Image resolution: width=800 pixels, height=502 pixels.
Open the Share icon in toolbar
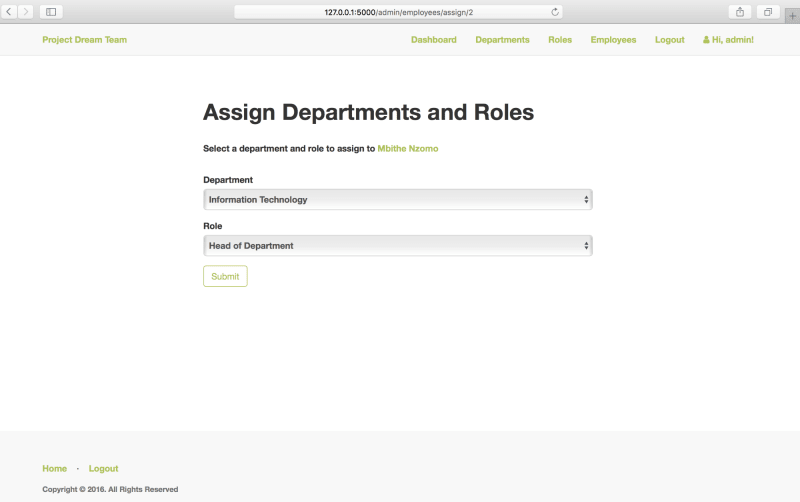coord(740,12)
